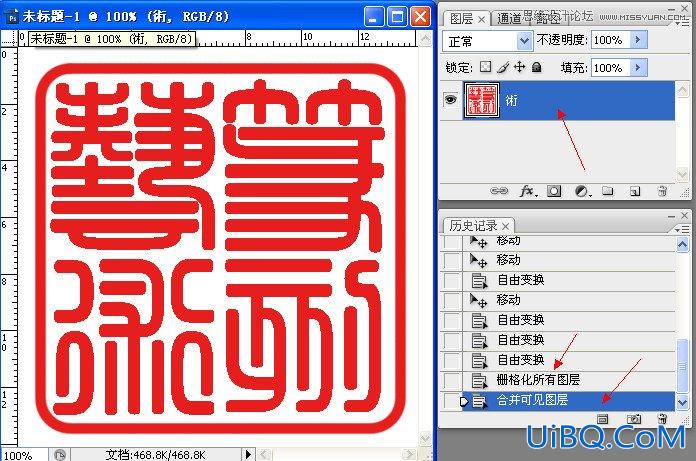
Task: Click the lock image pixels brush icon
Action: pos(503,67)
